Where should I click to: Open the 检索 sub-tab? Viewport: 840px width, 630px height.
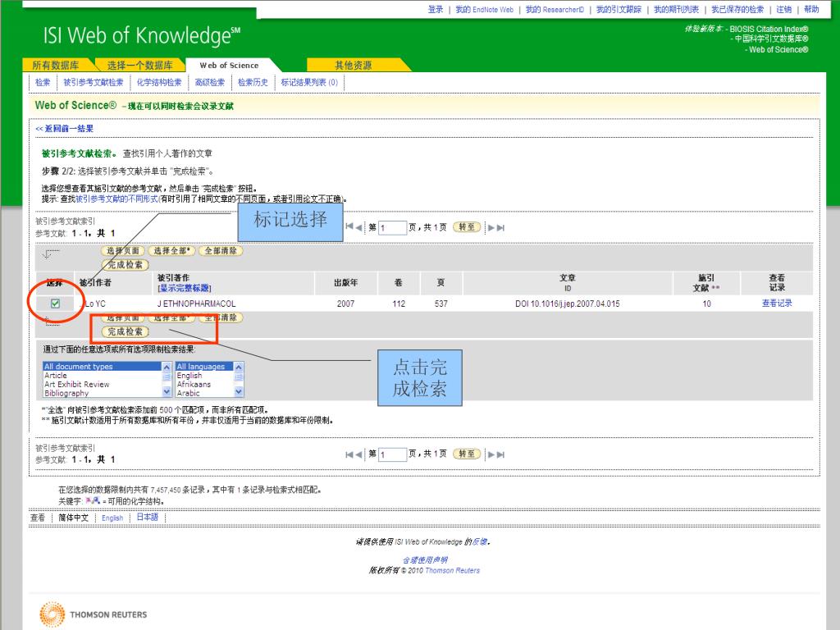[x=43, y=82]
